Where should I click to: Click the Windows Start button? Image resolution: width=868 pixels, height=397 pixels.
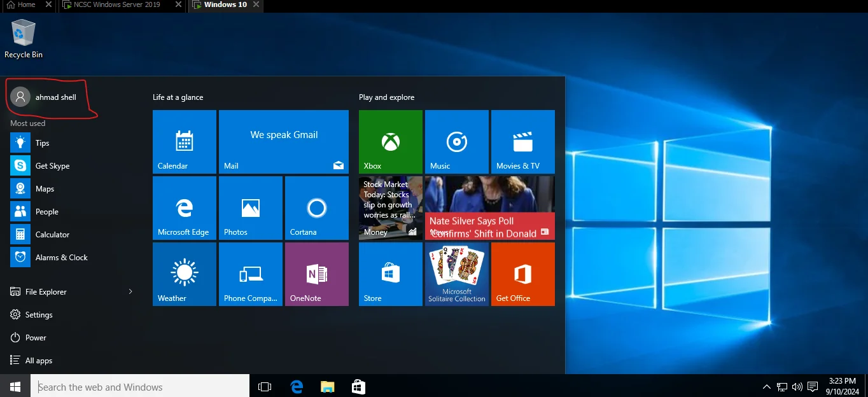tap(15, 386)
